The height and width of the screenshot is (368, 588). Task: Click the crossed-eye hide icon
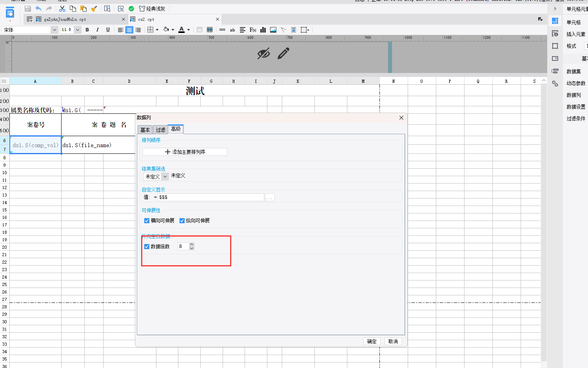coord(264,53)
